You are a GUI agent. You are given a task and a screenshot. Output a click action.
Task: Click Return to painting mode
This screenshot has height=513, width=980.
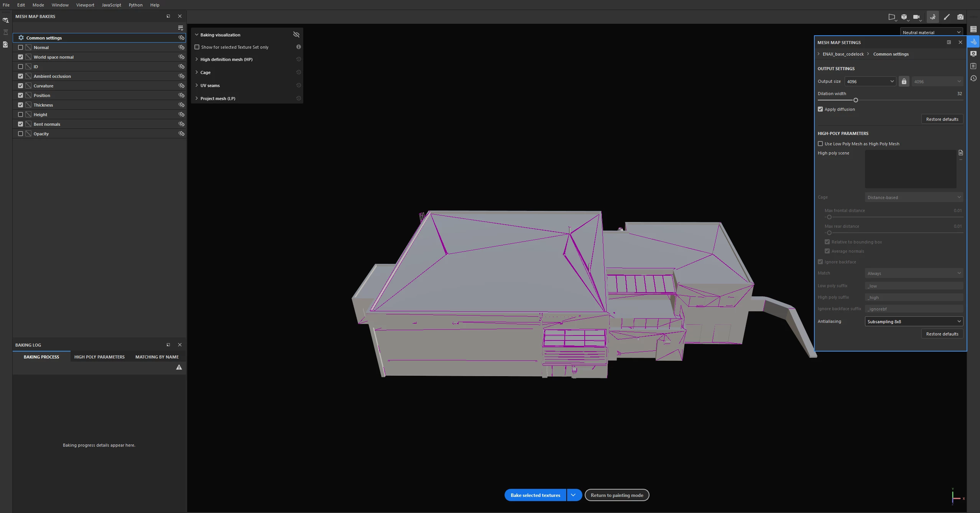[617, 495]
